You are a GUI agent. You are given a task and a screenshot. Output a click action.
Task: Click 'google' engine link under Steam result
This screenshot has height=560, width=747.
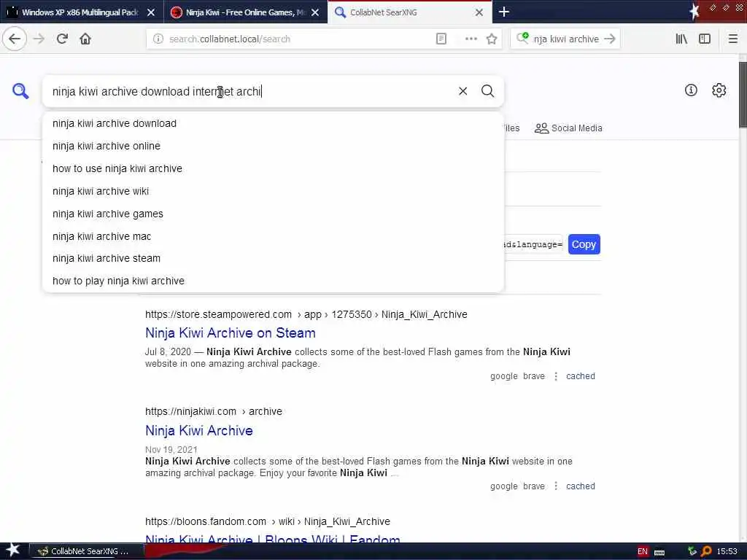(503, 376)
